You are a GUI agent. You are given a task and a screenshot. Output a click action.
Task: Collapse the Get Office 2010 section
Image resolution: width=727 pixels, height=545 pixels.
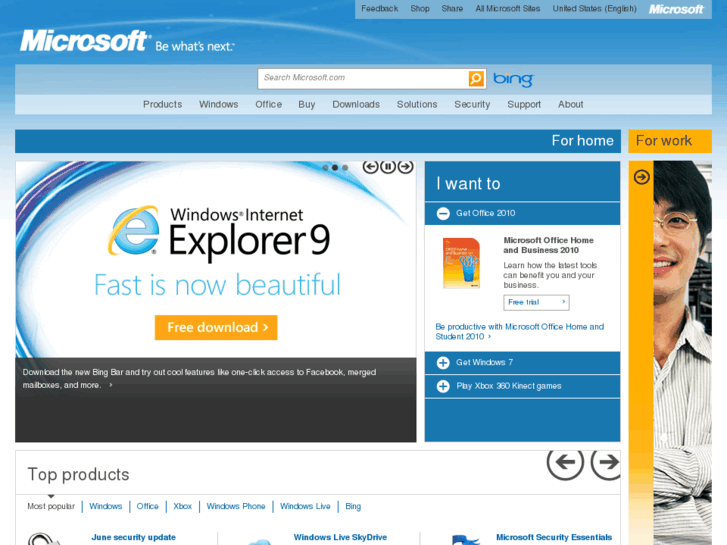tap(443, 213)
